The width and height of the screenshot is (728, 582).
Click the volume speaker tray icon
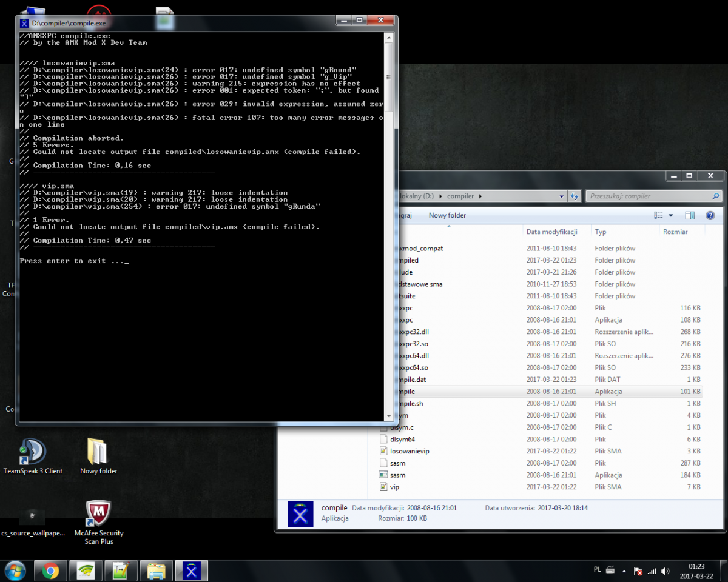tap(666, 571)
